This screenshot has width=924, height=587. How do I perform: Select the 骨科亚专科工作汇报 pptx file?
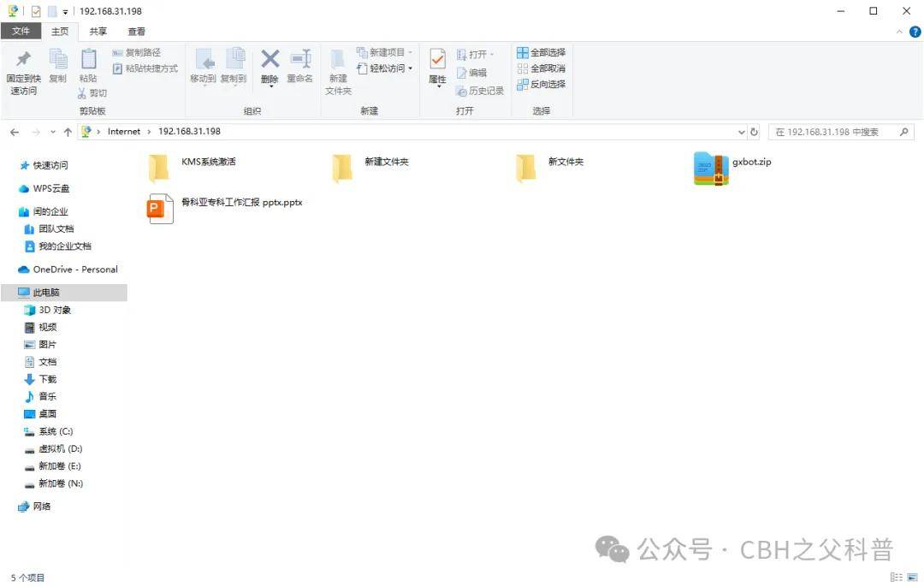[161, 208]
